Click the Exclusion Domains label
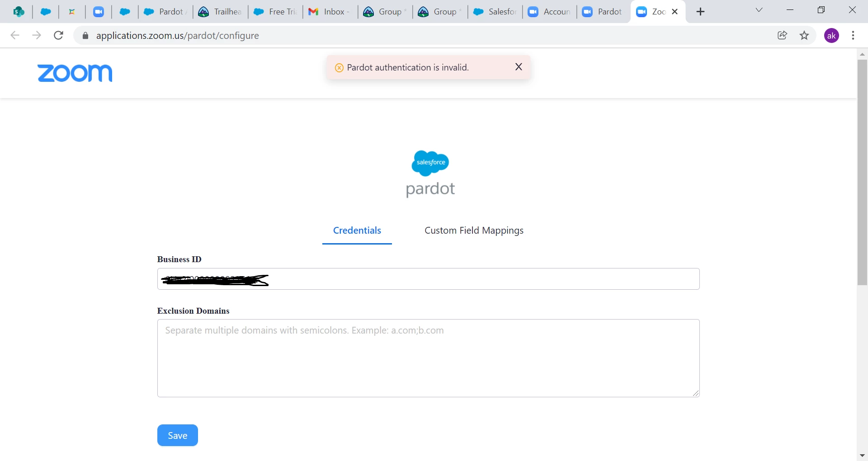The width and height of the screenshot is (868, 461). click(x=193, y=311)
